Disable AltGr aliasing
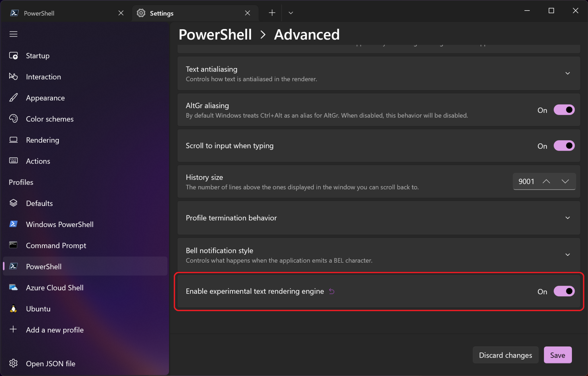 564,110
